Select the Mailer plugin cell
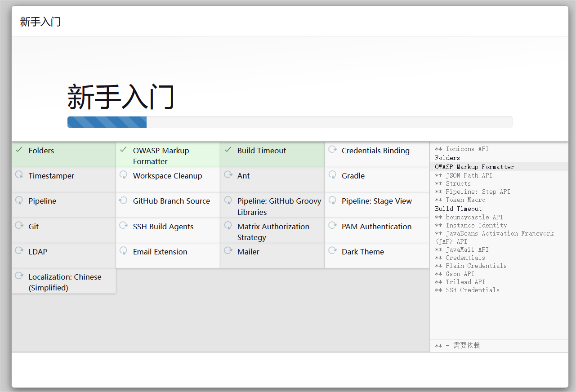Viewport: 576px width, 392px height. pos(272,256)
